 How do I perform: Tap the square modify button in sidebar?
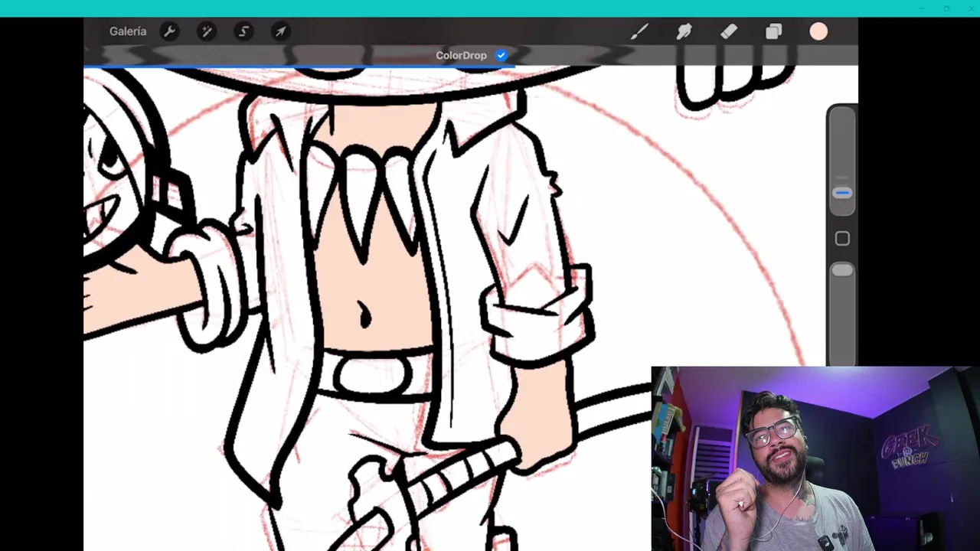point(842,239)
